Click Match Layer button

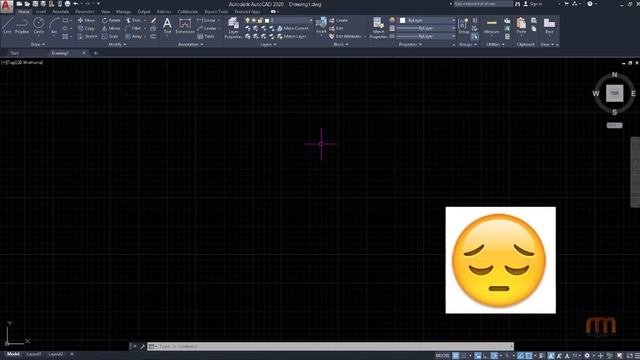click(x=292, y=36)
